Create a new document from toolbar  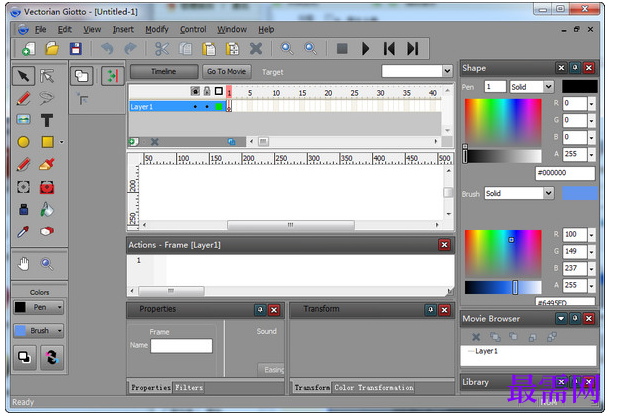(x=28, y=49)
